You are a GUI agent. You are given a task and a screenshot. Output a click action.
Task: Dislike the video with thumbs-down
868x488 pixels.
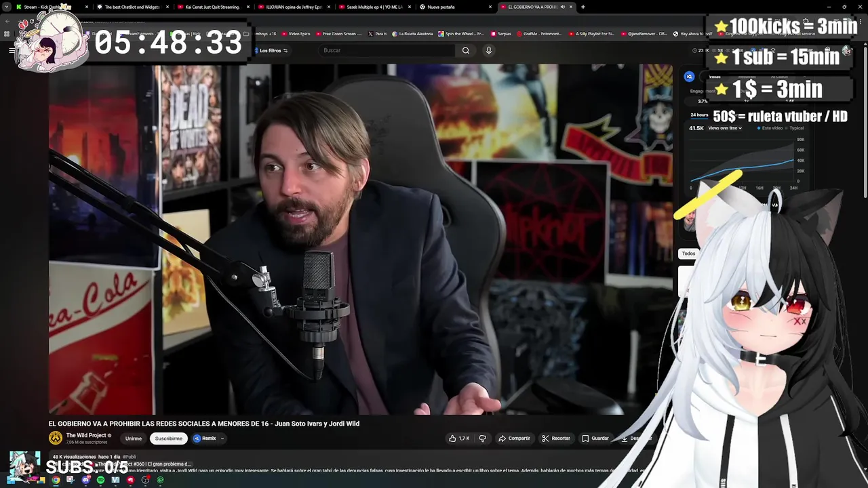tap(482, 439)
